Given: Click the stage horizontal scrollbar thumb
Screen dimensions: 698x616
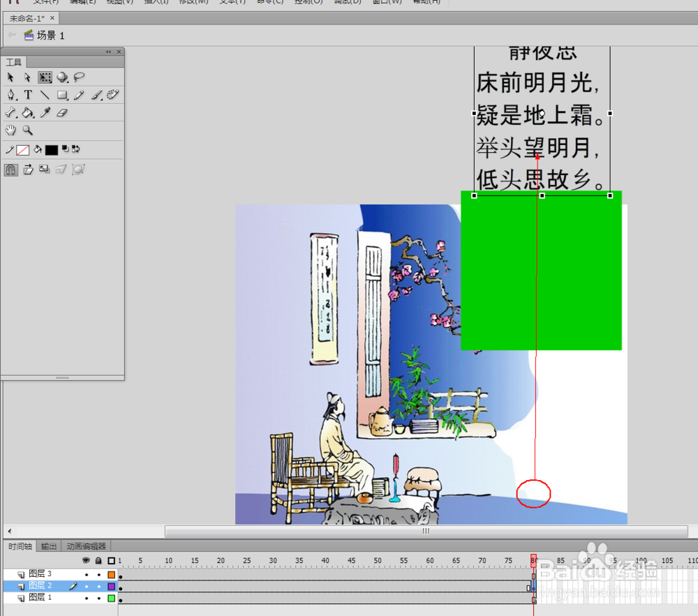Looking at the screenshot, I should pyautogui.click(x=426, y=531).
